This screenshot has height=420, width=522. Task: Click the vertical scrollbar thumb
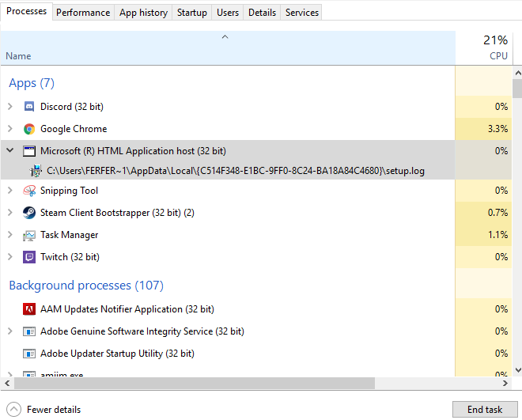click(x=518, y=89)
